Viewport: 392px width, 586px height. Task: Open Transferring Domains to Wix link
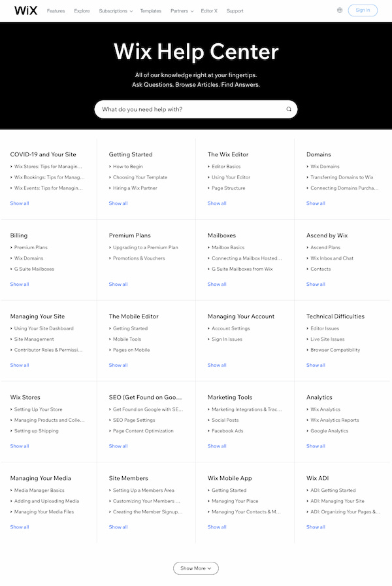[342, 177]
